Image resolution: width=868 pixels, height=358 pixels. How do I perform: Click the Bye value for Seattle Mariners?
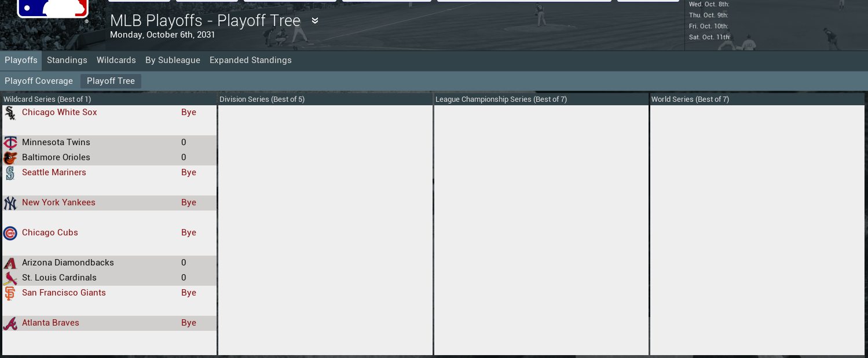coord(189,172)
